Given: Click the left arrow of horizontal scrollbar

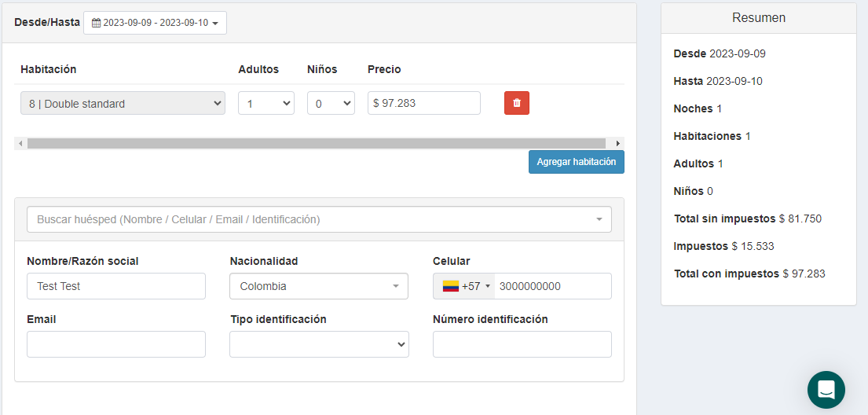Looking at the screenshot, I should click(20, 144).
